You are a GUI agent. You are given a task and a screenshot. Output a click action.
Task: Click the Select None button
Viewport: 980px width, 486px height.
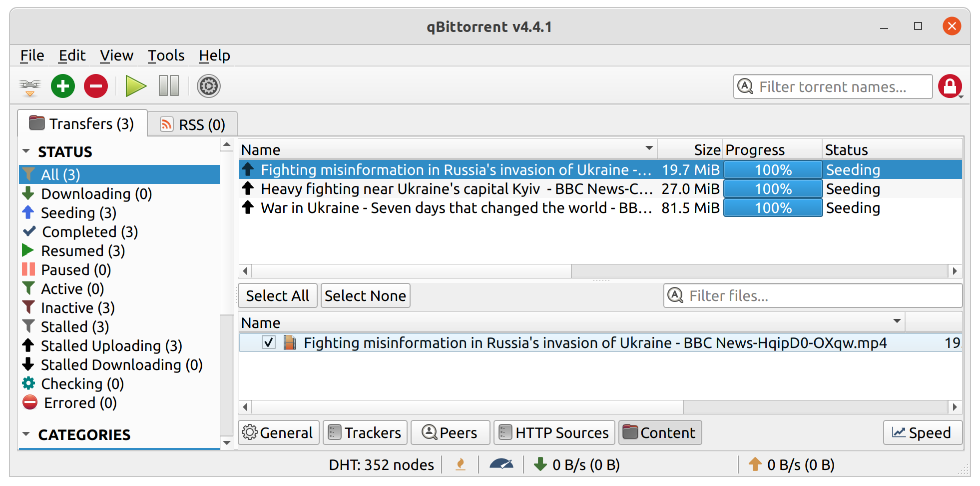[x=365, y=296]
